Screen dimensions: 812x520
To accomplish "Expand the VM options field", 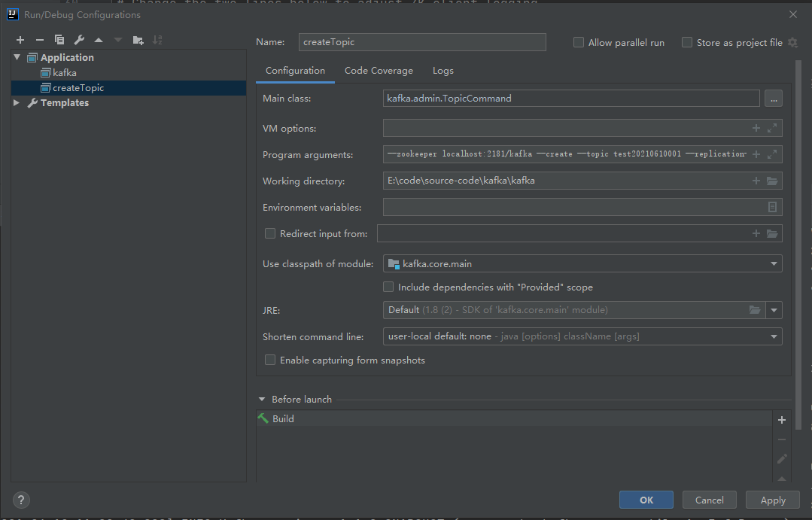I will coord(772,128).
